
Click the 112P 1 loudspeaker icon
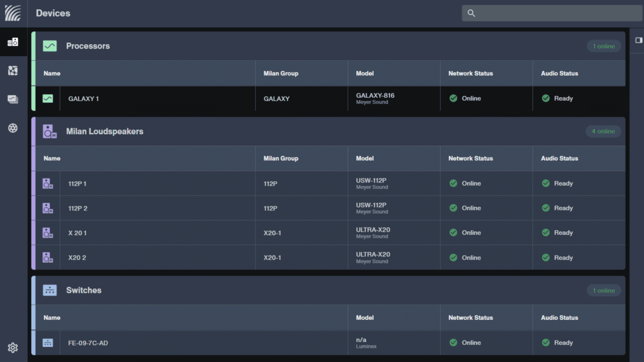pyautogui.click(x=48, y=184)
